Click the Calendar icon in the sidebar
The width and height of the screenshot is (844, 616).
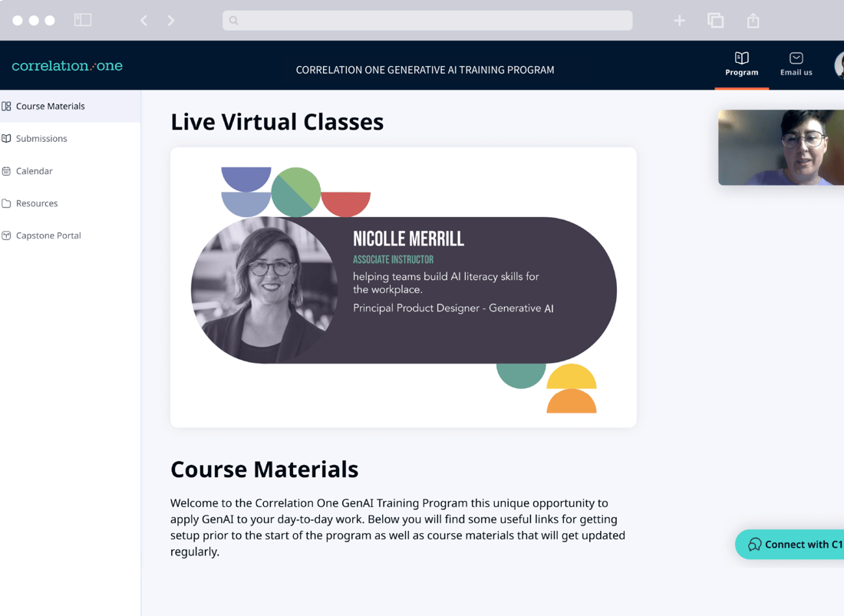pos(7,170)
